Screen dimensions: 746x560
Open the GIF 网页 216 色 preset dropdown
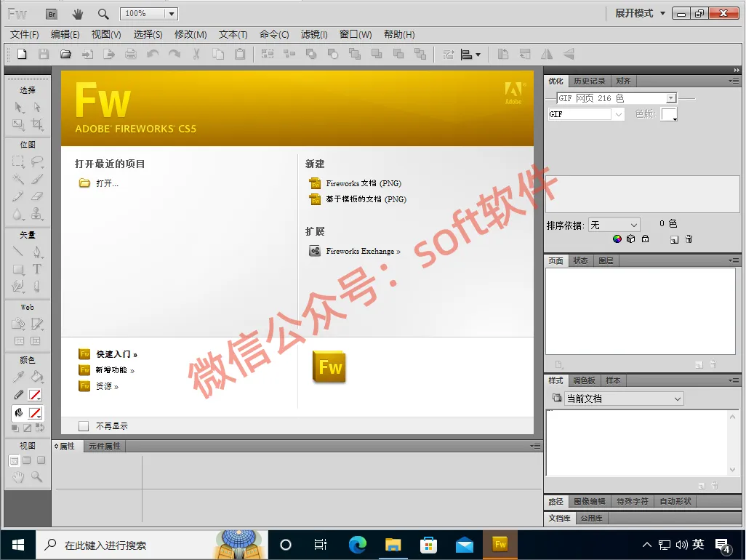(671, 98)
